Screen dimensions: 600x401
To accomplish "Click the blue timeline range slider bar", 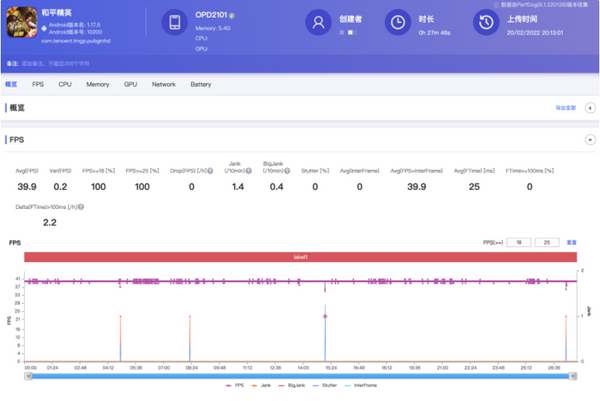I will click(300, 375).
